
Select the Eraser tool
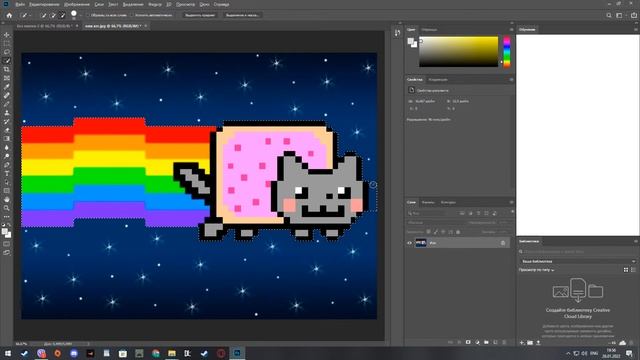coord(7,130)
